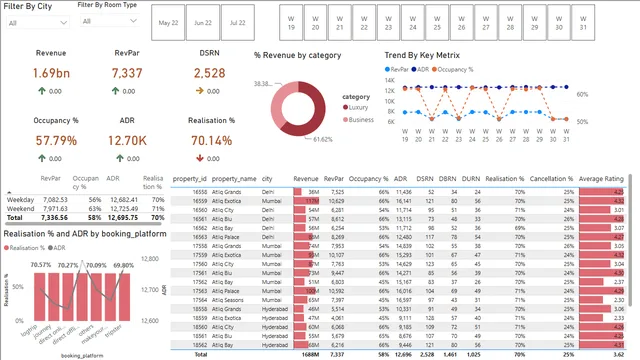
Task: Click the W 19 RevPar data point
Action: pos(405,112)
